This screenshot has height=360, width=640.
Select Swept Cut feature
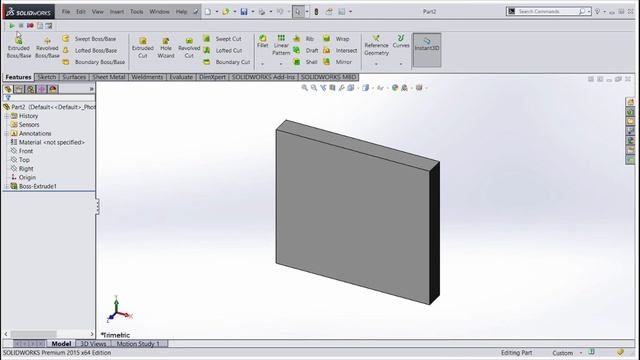(223, 39)
